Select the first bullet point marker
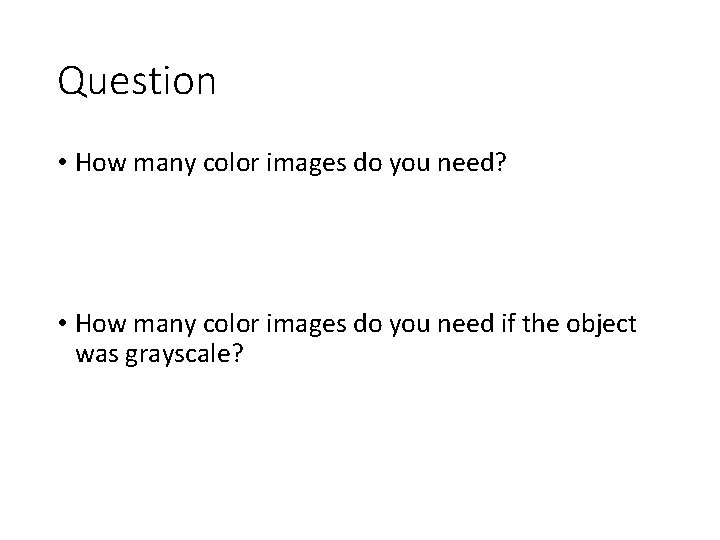Viewport: 720px width, 540px height. (x=63, y=162)
